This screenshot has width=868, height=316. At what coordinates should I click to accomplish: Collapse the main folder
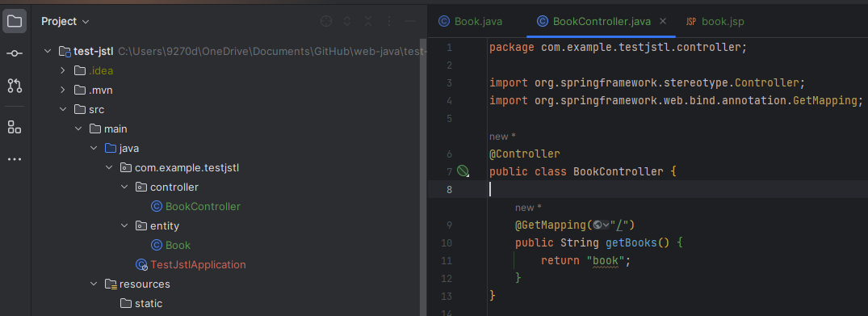pos(78,129)
